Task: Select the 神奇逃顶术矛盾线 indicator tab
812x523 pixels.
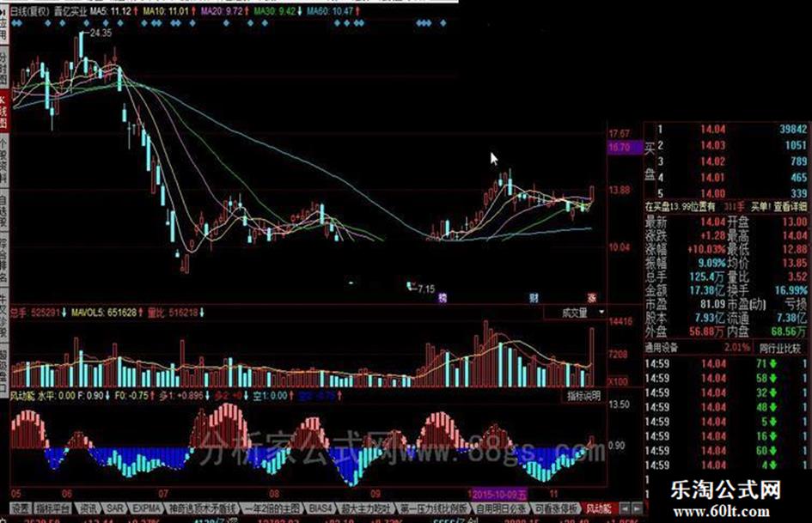Action: point(202,509)
